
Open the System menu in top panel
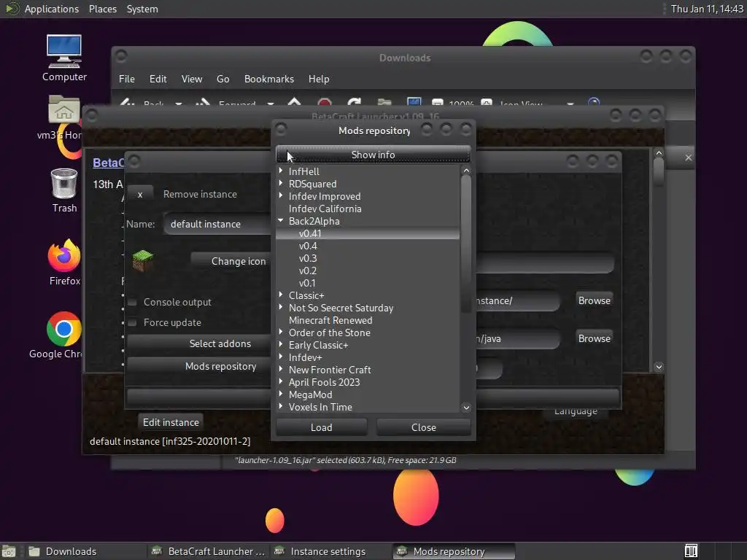[142, 9]
